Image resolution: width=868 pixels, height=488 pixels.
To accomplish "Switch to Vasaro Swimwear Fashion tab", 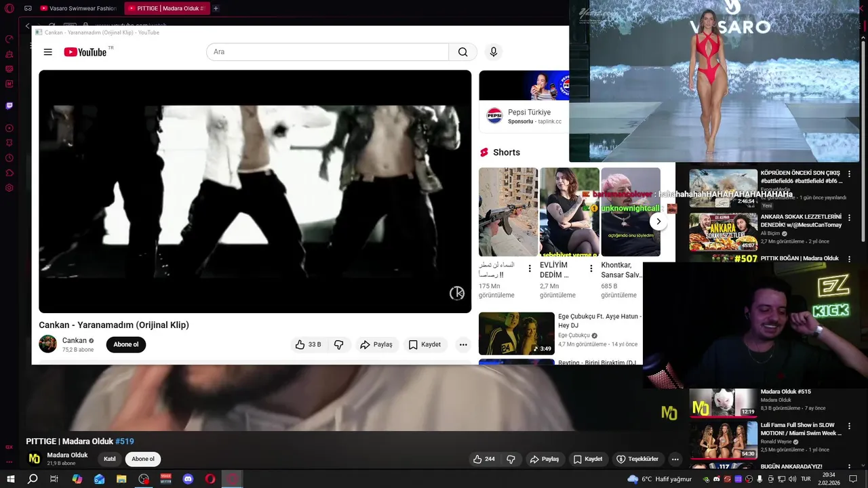I will coord(79,8).
